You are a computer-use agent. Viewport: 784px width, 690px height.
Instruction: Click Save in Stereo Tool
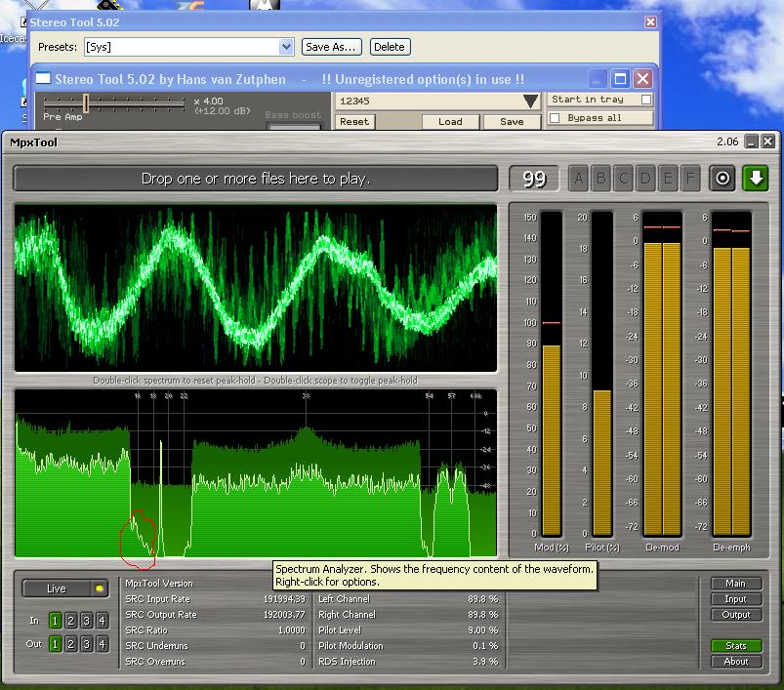click(x=512, y=121)
